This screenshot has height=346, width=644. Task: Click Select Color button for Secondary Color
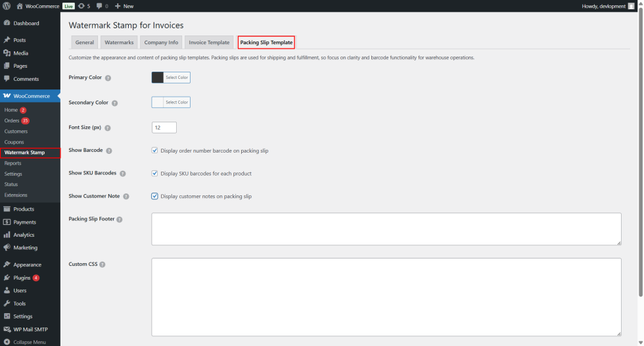177,102
